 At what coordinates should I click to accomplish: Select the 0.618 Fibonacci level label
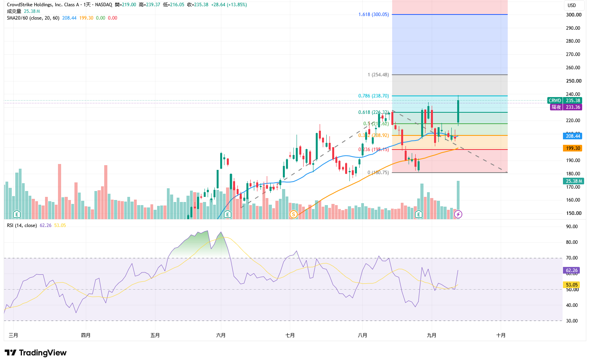click(x=374, y=112)
